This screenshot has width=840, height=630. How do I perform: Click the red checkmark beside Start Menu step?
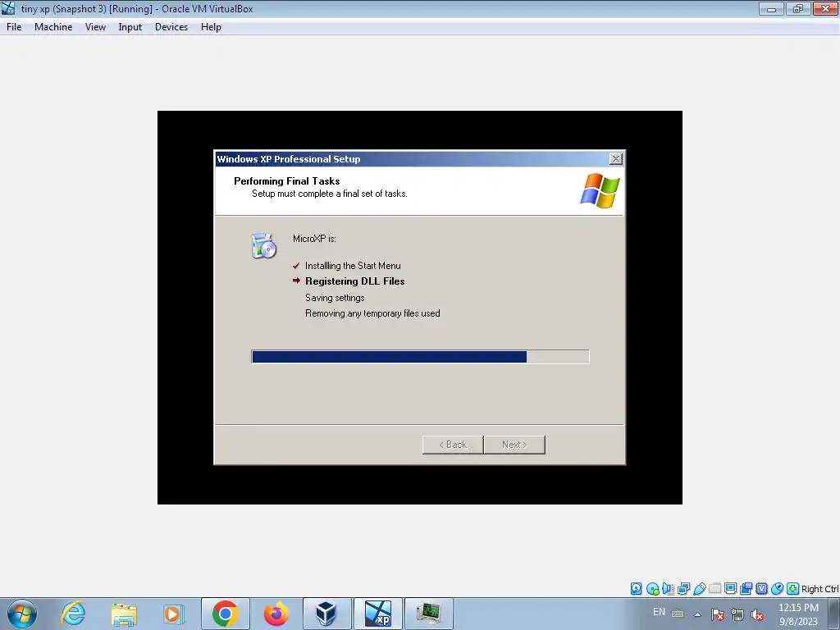pos(296,266)
